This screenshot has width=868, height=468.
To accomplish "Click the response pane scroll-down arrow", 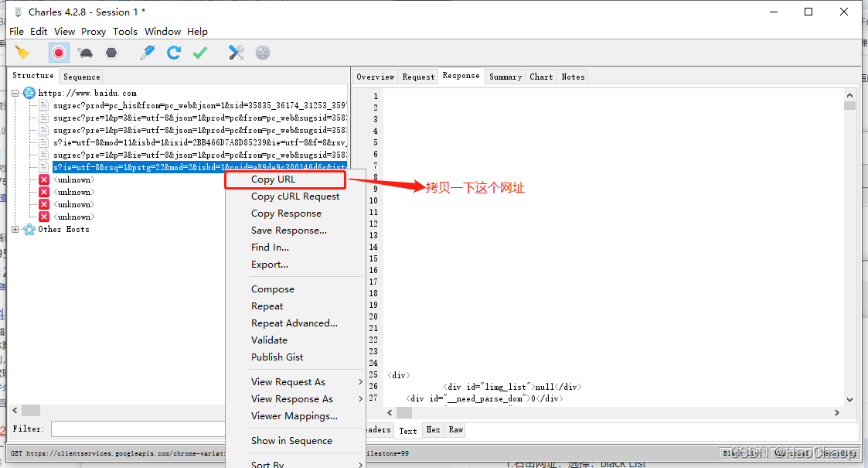I will pos(849,400).
